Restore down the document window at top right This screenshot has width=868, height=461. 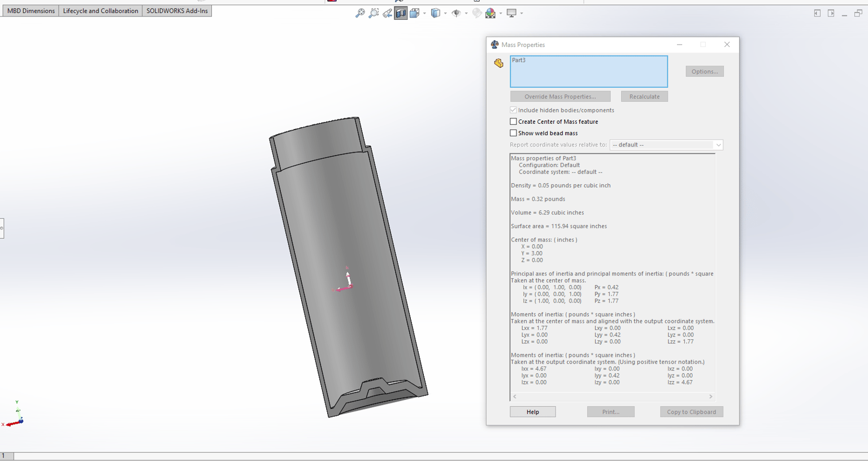[x=858, y=13]
